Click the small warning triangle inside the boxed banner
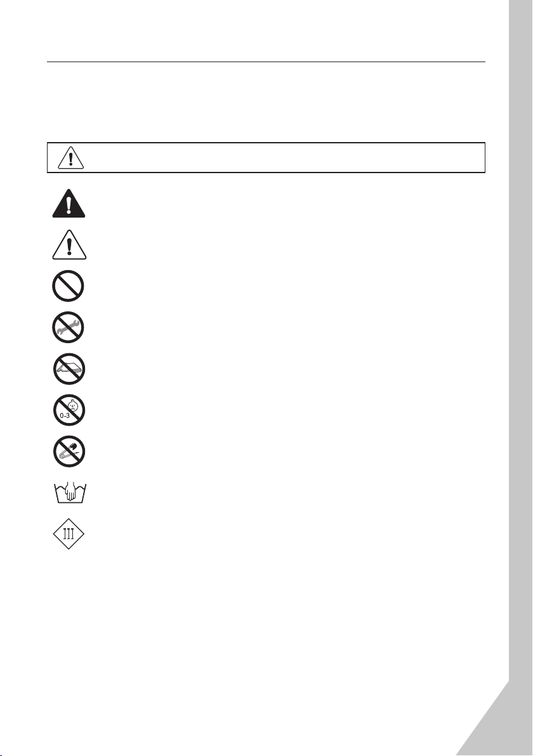533x756 pixels. (71, 158)
